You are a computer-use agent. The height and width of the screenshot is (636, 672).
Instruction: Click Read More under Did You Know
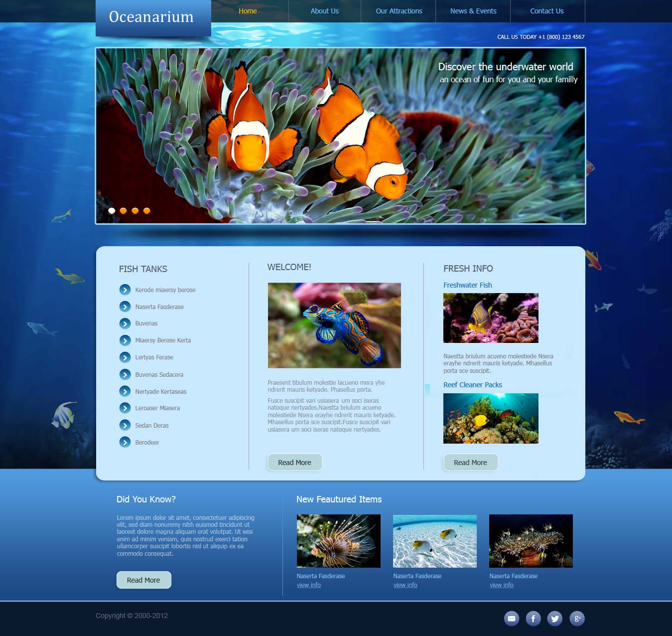[143, 580]
